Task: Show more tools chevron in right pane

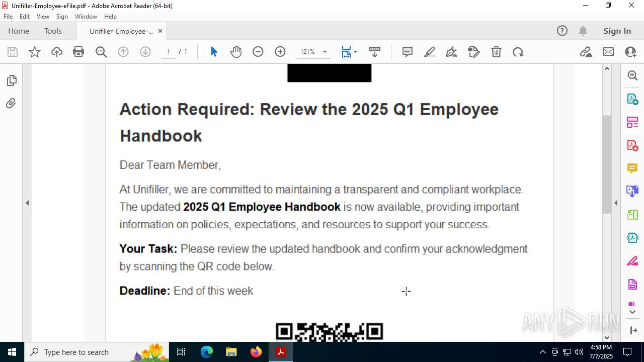Action: click(632, 312)
